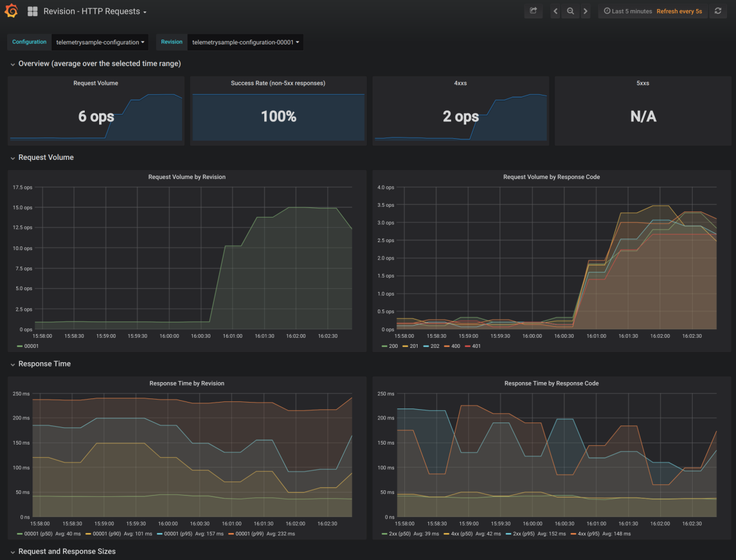Open the Response Time by Revision panel menu

tap(187, 383)
